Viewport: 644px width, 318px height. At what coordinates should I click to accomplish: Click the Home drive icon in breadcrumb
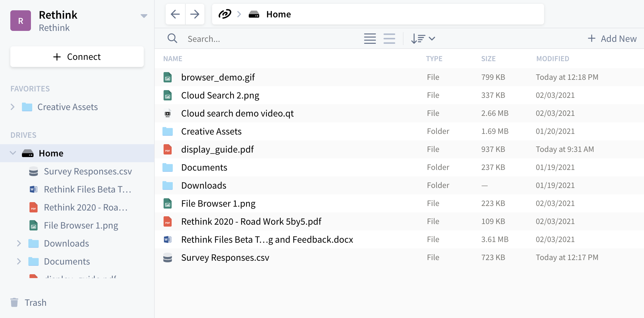[x=254, y=14]
